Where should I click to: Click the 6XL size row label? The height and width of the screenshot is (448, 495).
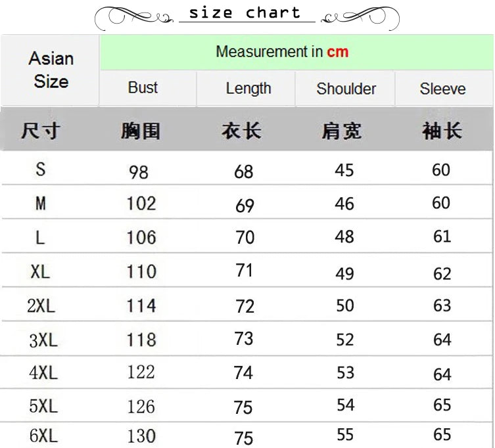point(43,435)
